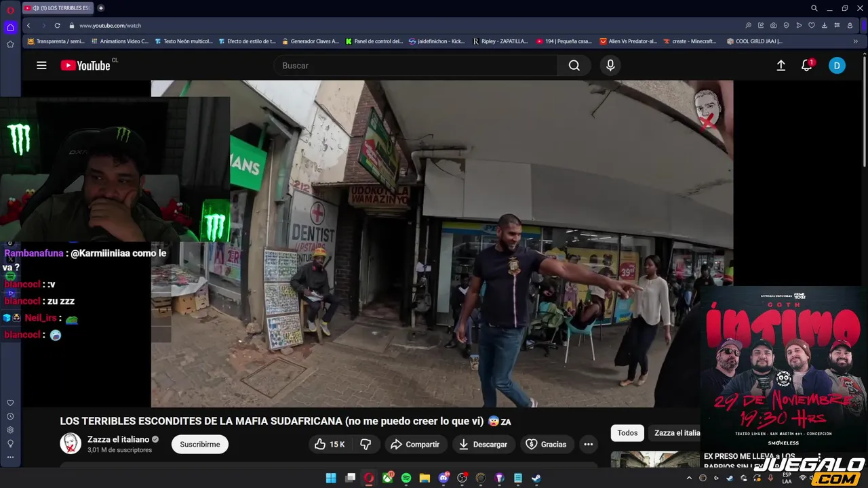
Task: Open the YouTube upload/create icon
Action: click(x=781, y=65)
